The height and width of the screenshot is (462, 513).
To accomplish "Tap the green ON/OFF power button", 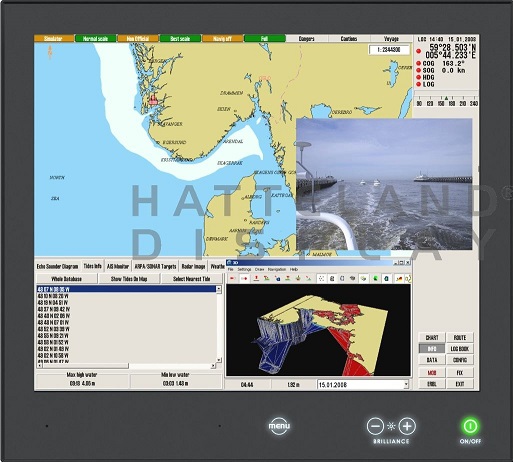I will (470, 426).
